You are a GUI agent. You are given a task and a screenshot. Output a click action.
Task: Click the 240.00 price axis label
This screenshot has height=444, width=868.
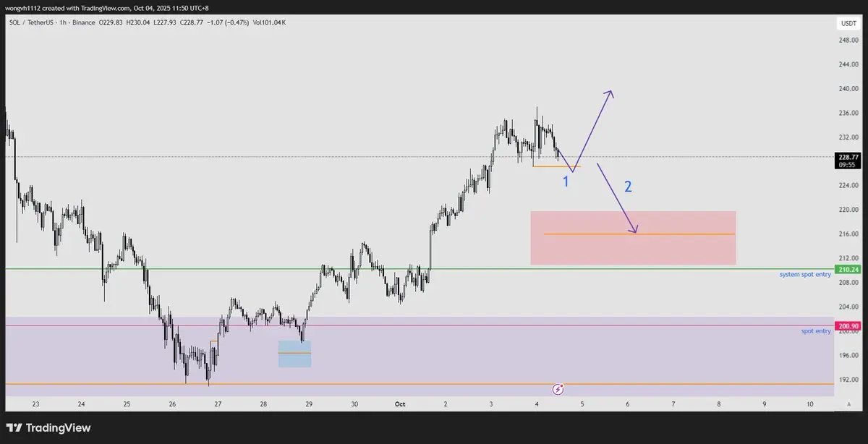click(x=848, y=89)
